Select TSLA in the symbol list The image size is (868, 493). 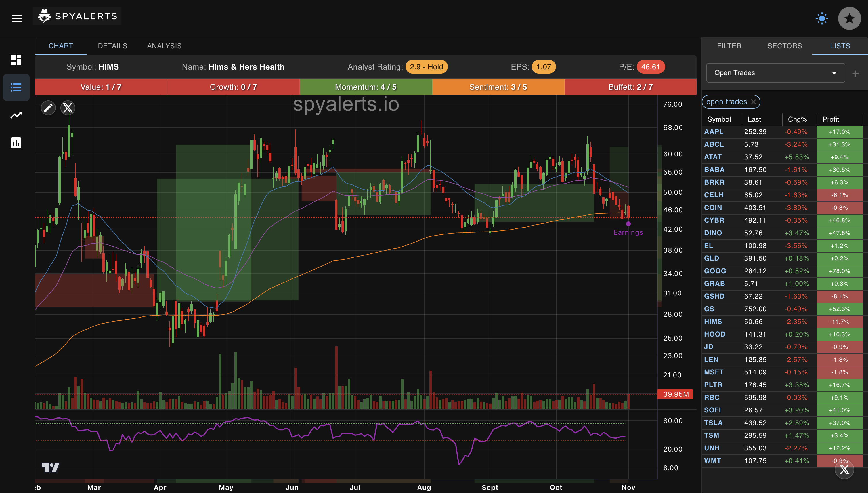tap(713, 423)
